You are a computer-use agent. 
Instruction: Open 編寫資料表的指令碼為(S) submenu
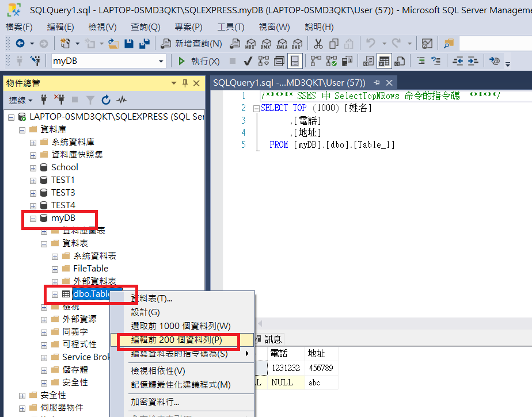[x=182, y=354]
